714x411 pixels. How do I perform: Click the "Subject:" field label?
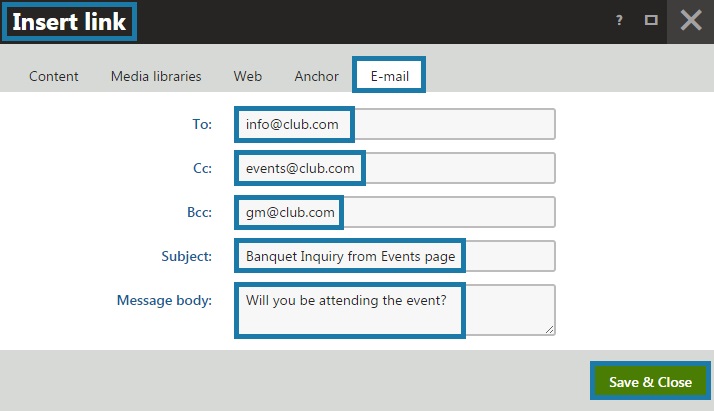188,256
